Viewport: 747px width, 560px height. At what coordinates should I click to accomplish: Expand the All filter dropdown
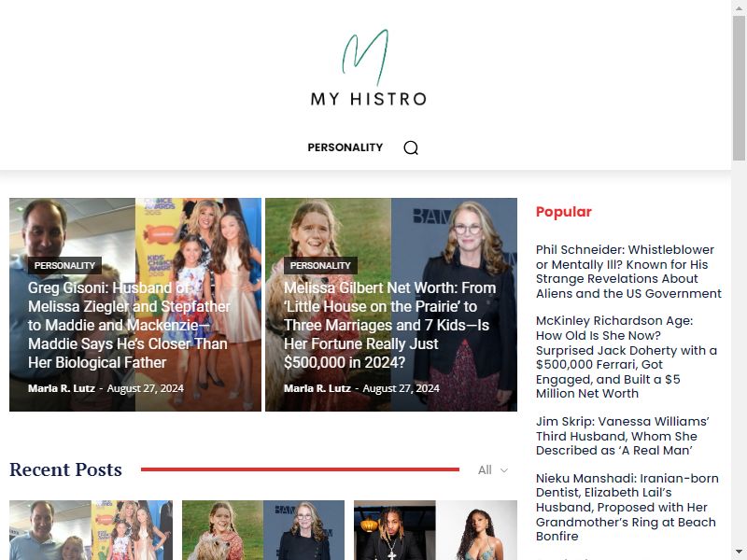(493, 470)
